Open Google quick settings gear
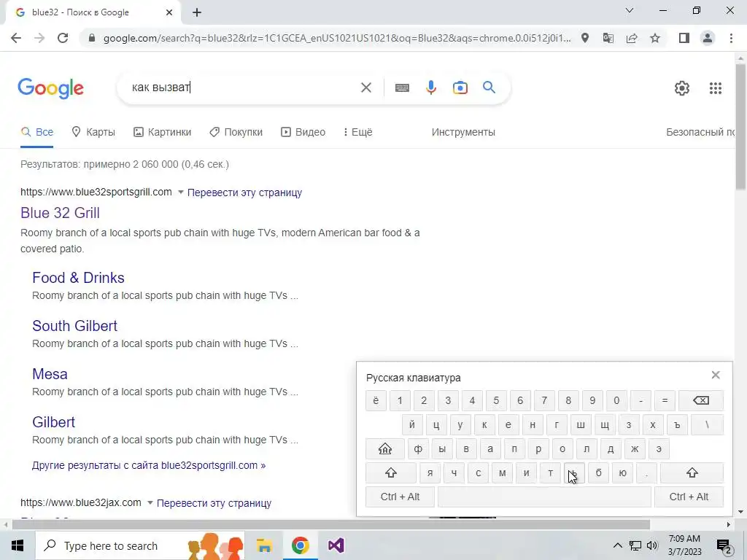This screenshot has height=560, width=747. coord(682,88)
